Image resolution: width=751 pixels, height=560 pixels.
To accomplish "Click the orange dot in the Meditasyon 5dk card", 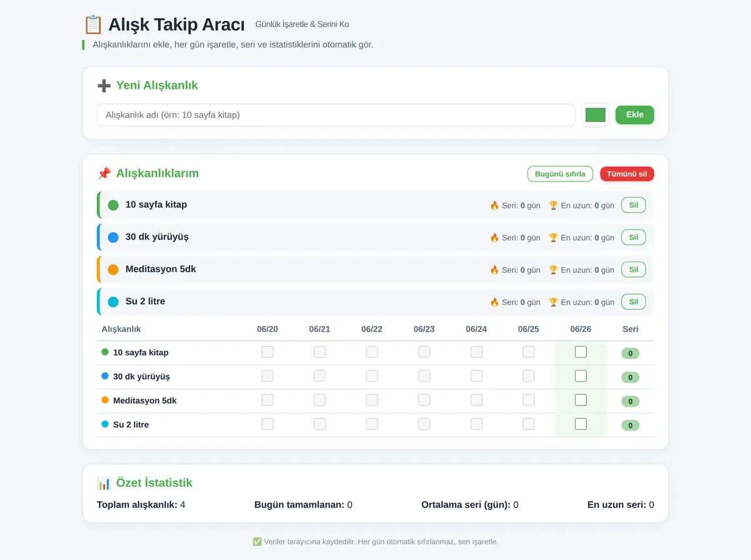I will tap(113, 270).
